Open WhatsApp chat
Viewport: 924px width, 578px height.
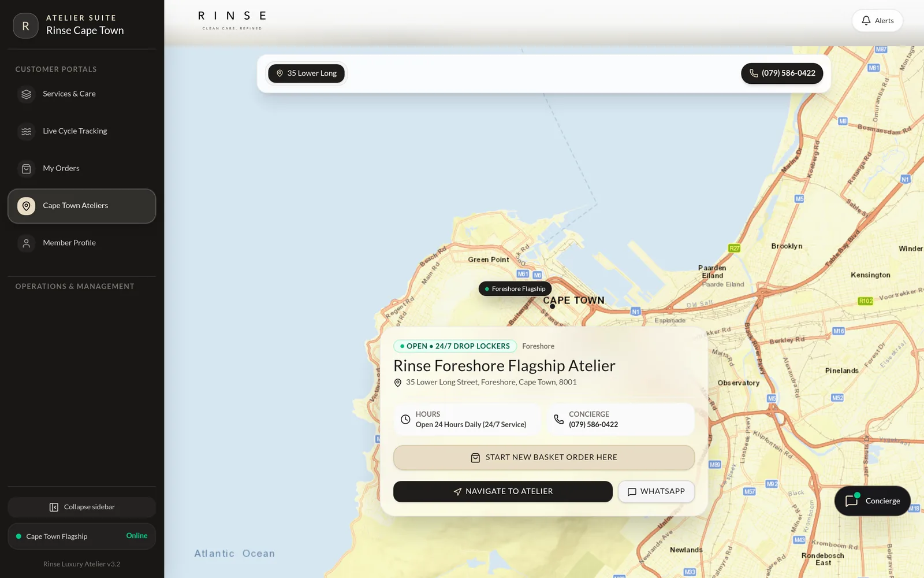[x=656, y=491]
